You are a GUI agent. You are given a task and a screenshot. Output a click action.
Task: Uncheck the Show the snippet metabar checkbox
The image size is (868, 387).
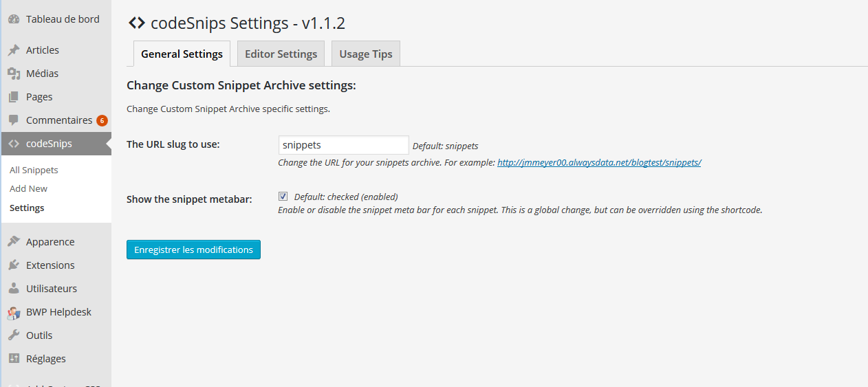[283, 197]
